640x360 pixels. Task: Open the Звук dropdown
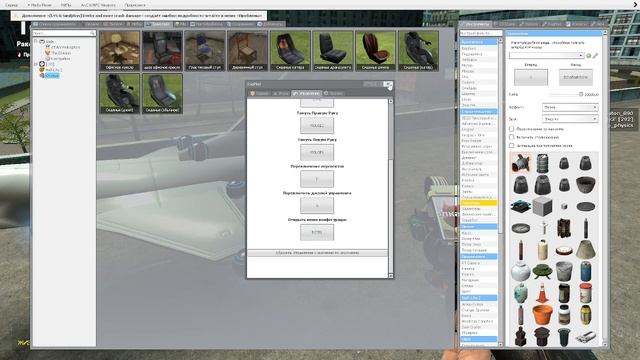570,119
